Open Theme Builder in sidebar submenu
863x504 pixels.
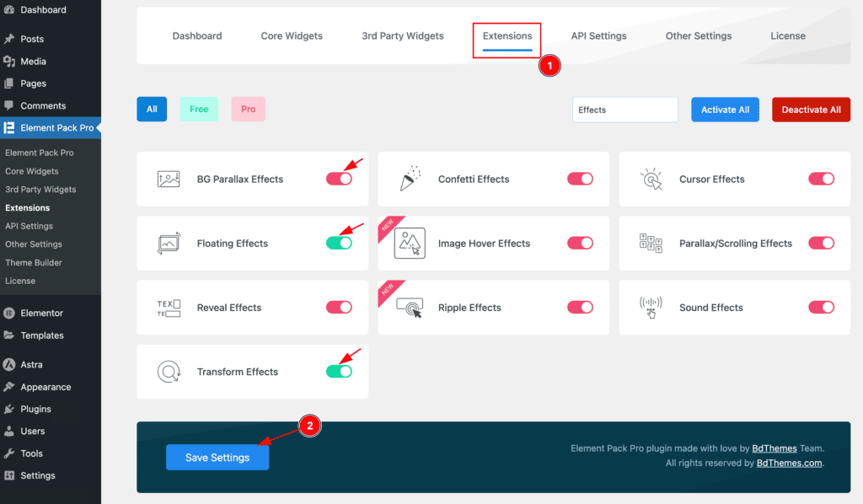tap(34, 262)
